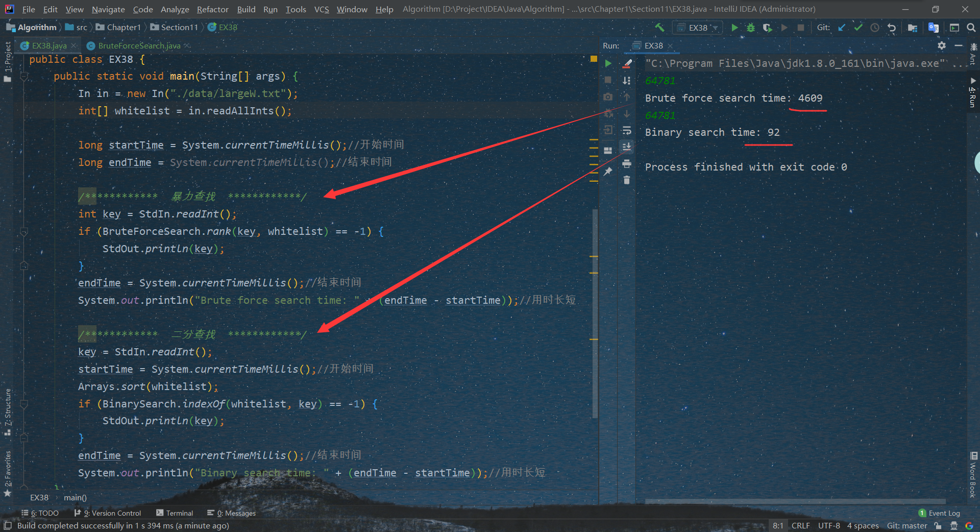
Task: Click the Build Project hammer icon
Action: click(x=659, y=28)
